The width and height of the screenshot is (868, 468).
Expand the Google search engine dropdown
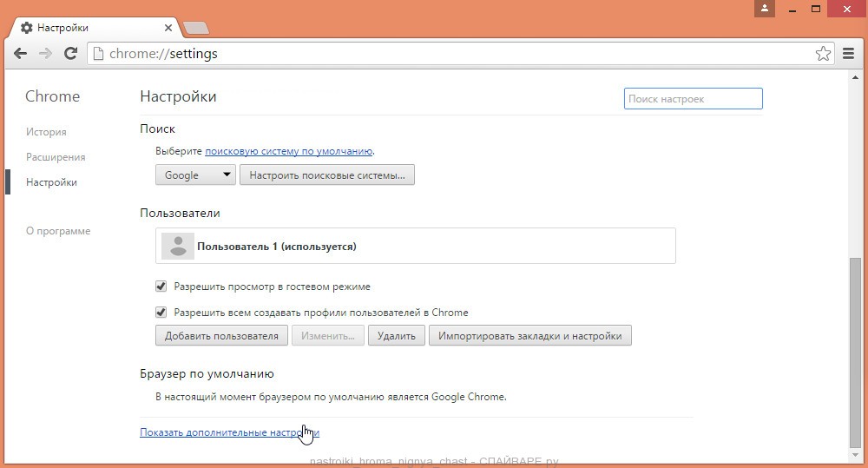click(x=195, y=175)
